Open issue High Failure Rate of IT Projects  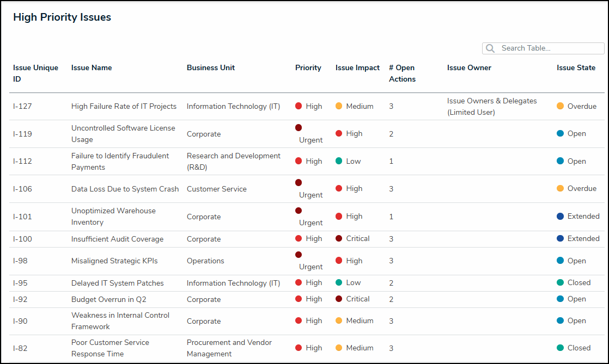pyautogui.click(x=124, y=107)
